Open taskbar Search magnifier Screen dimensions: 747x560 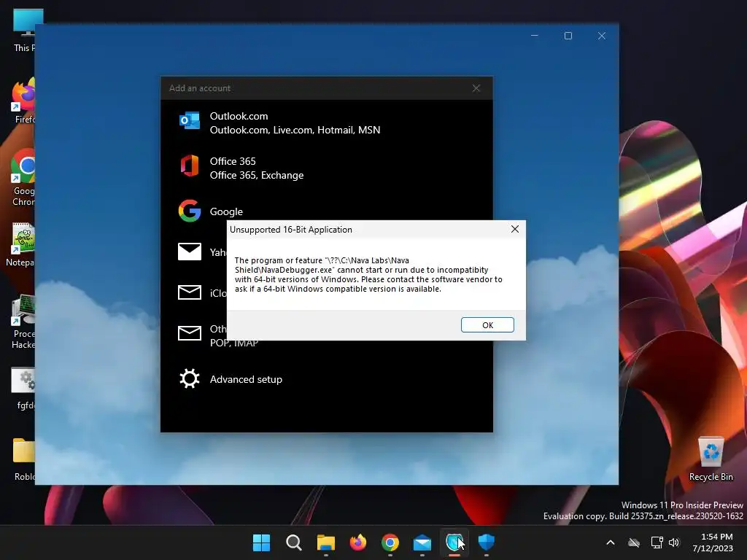click(x=293, y=542)
